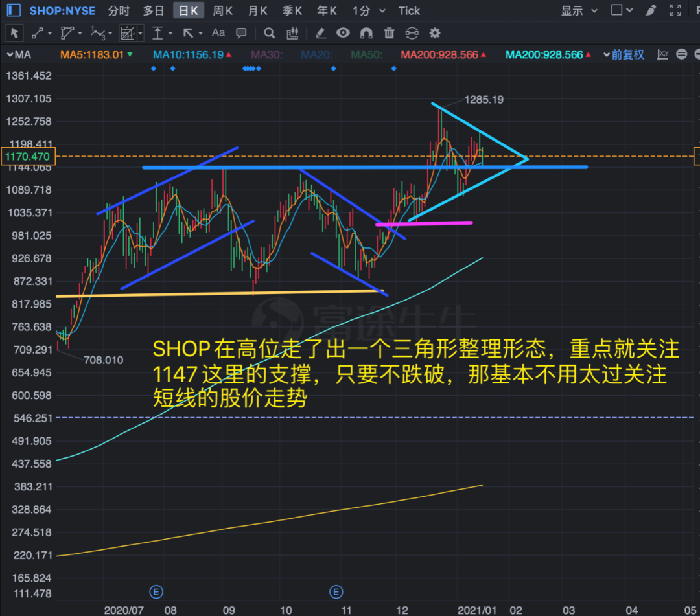Toggle the dimmed MA30 indicator
Screen dimensions: 700x616
(267, 55)
